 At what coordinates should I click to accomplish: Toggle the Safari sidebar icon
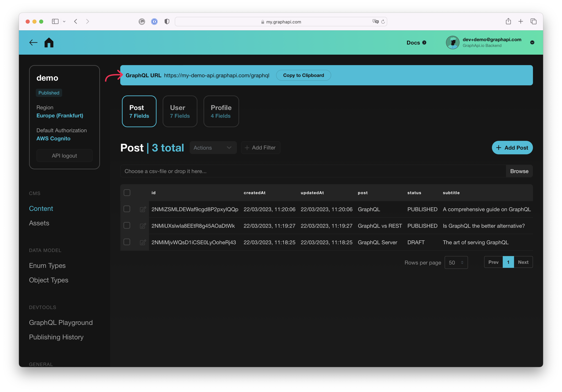tap(55, 21)
